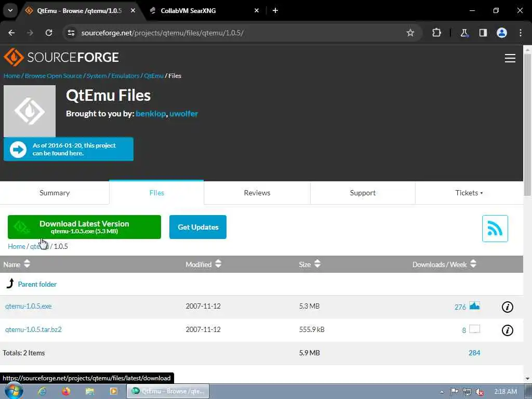Click the taskbar clock showing 2:18 AM
Viewport: 532px width, 399px height.
pos(505,392)
